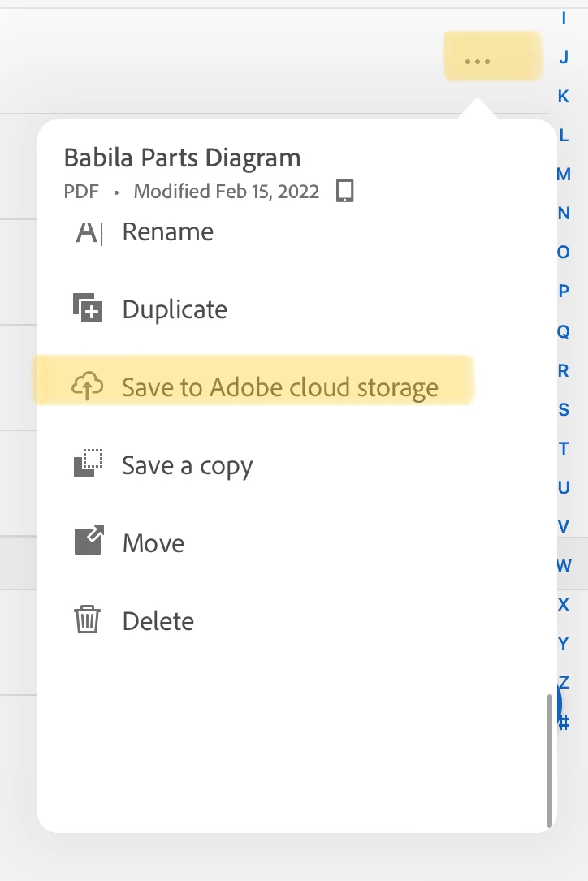Image resolution: width=588 pixels, height=881 pixels.
Task: Click the Save a copy icon
Action: tap(88, 465)
